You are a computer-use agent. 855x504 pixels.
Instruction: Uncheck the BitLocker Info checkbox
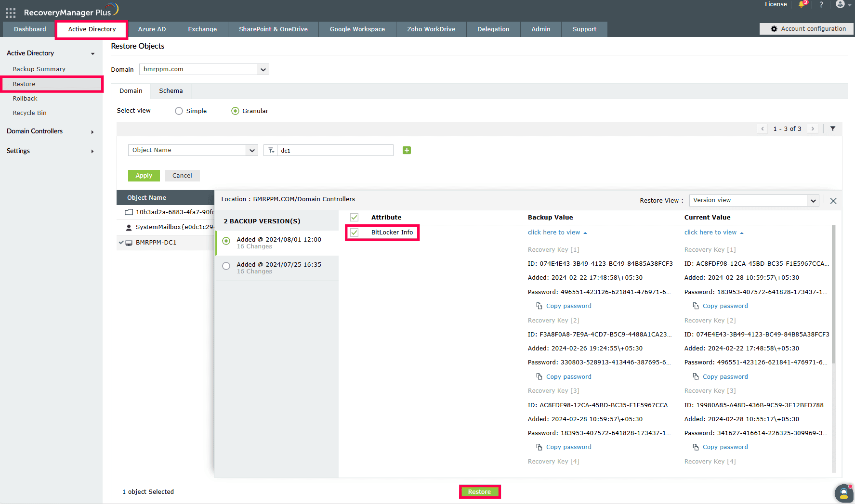pos(355,233)
